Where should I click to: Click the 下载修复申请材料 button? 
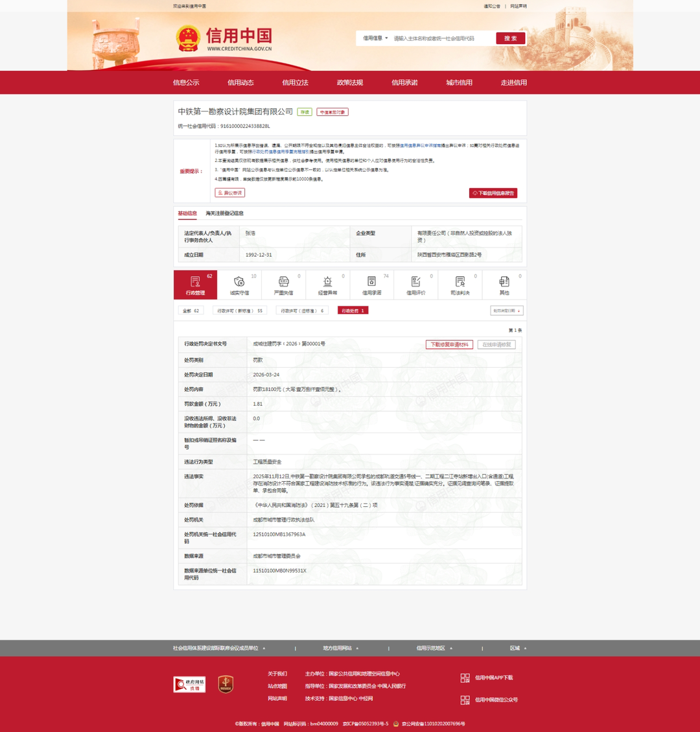(x=449, y=344)
